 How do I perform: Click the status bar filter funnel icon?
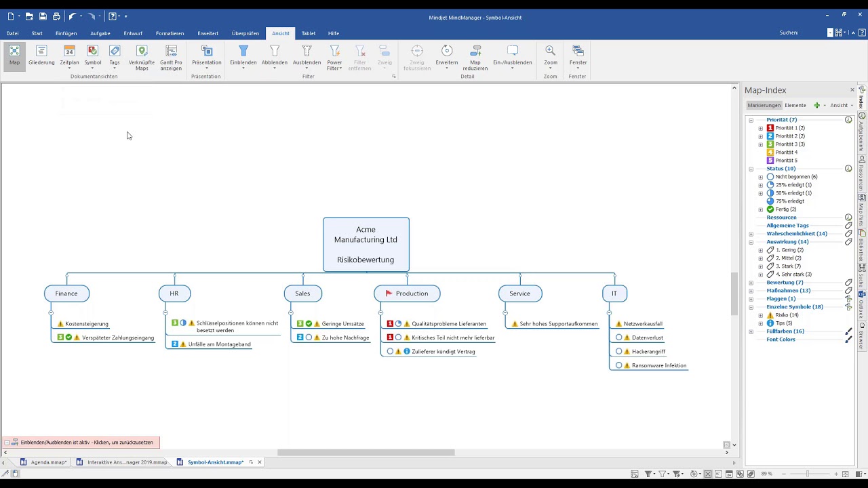pos(648,474)
